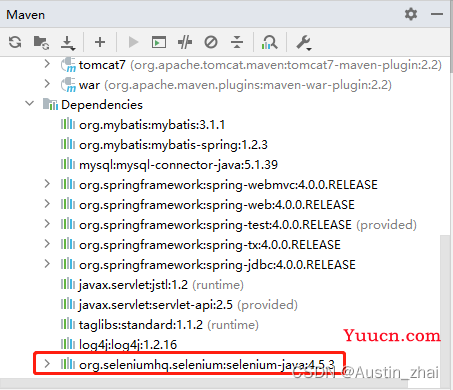Click library icon beside spring-web:4.0.0.RELEASE
The width and height of the screenshot is (453, 390).
(x=68, y=204)
